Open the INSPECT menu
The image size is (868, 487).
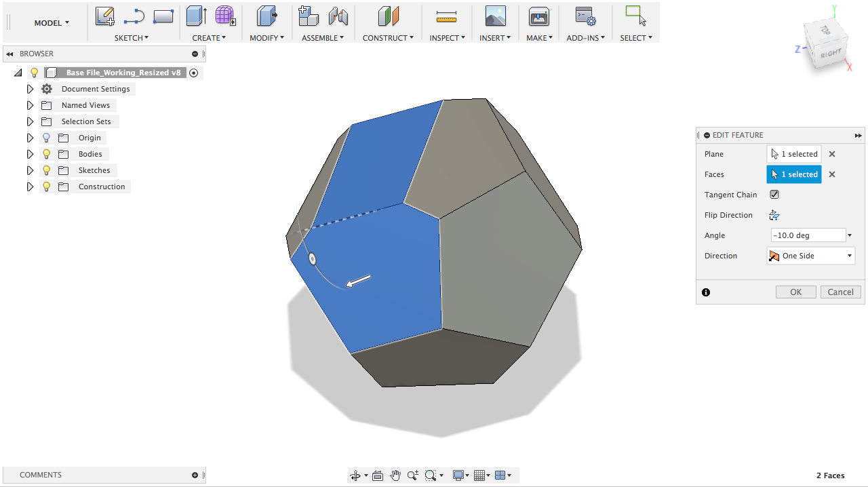click(x=448, y=38)
